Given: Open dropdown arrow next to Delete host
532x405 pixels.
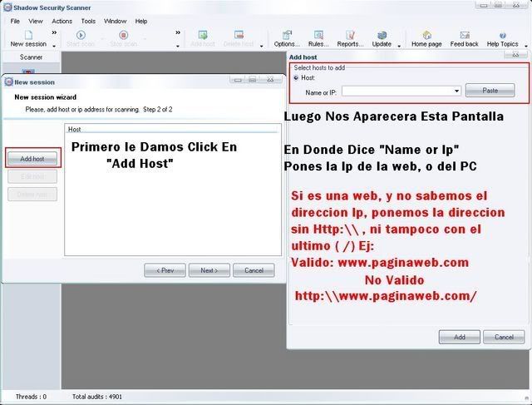Looking at the screenshot, I should (261, 46).
